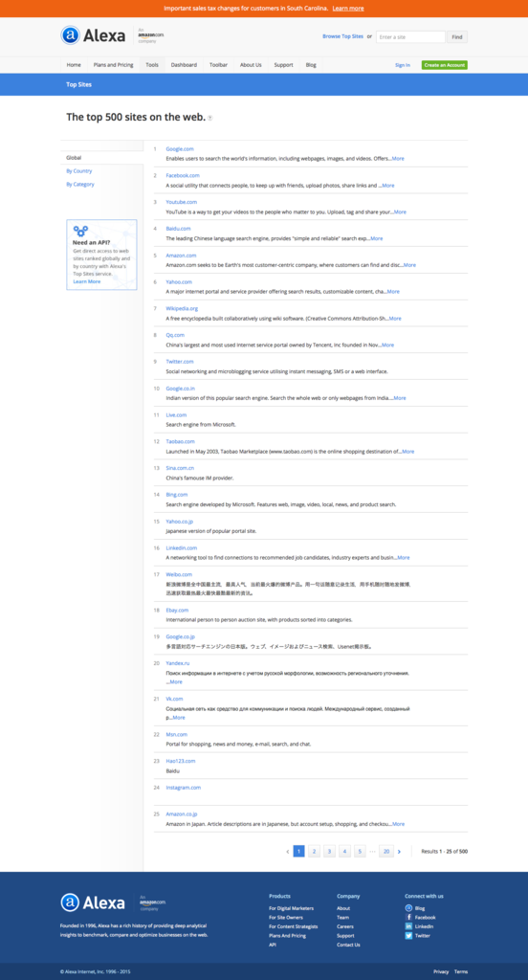528x980 pixels.
Task: Open the Dashboard menu item
Action: coord(184,65)
